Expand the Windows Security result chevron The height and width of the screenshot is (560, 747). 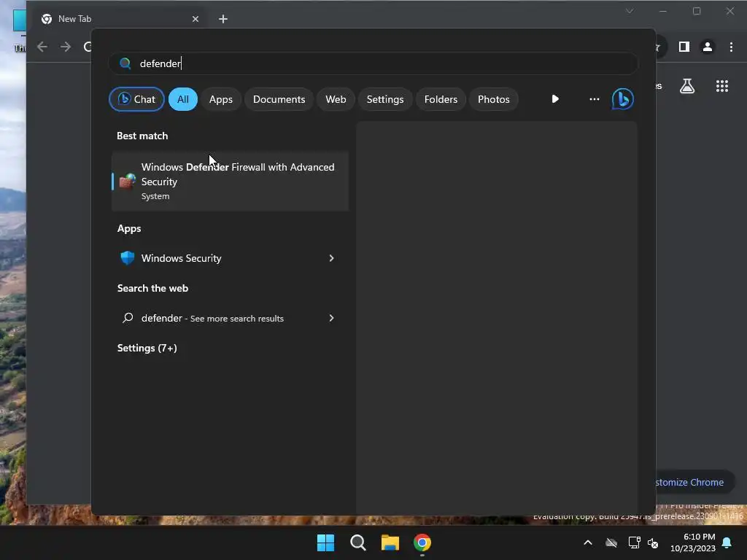click(x=332, y=258)
